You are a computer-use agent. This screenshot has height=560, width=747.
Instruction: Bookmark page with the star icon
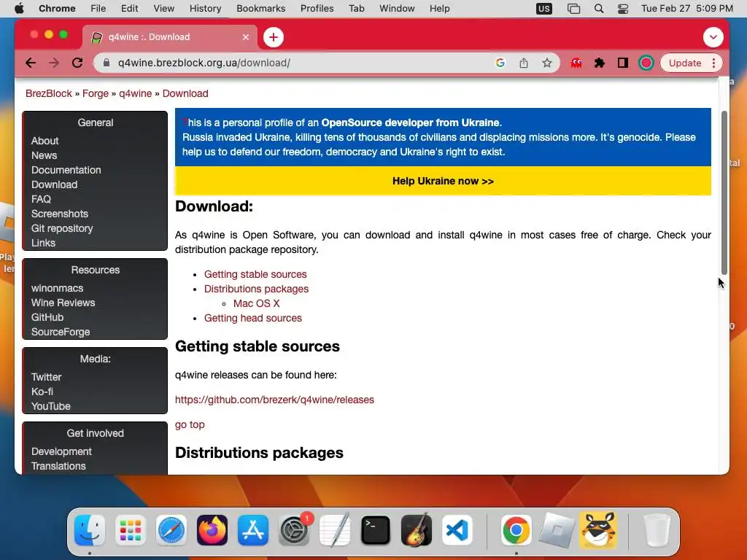pos(547,63)
